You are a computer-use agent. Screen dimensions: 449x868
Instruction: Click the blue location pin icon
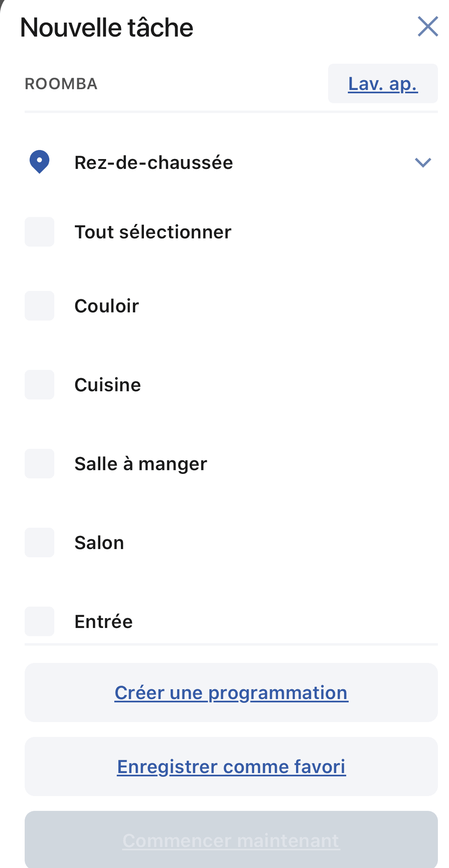(39, 162)
